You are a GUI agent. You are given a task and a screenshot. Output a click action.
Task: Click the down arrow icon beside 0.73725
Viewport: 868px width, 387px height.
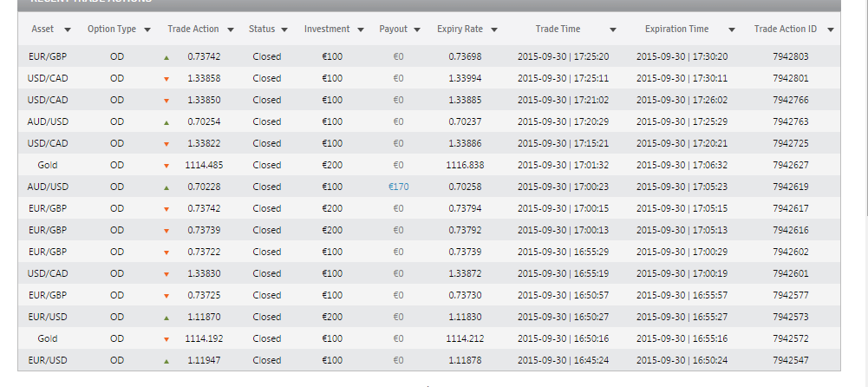pyautogui.click(x=166, y=296)
